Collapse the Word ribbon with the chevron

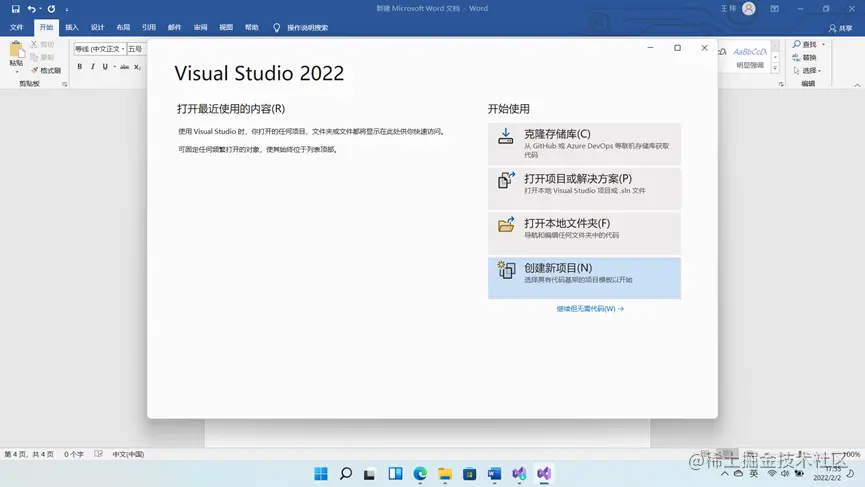click(857, 85)
